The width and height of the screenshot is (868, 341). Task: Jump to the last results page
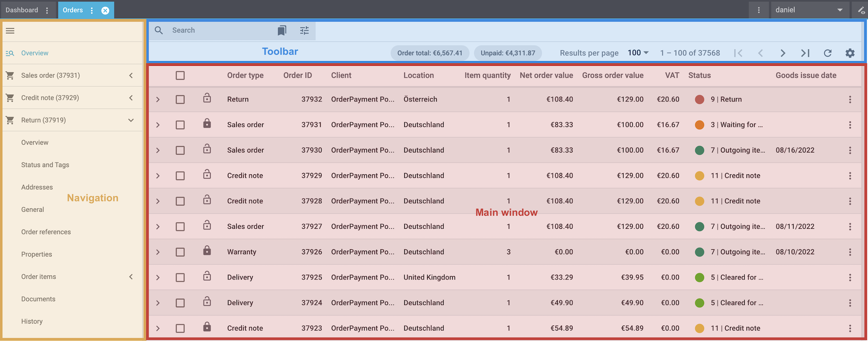point(805,53)
